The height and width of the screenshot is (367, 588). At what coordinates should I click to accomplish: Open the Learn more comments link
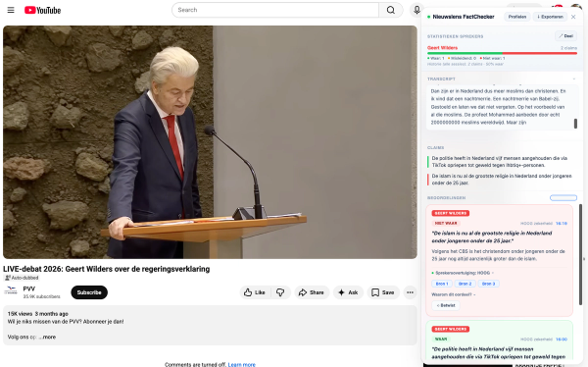click(x=241, y=364)
